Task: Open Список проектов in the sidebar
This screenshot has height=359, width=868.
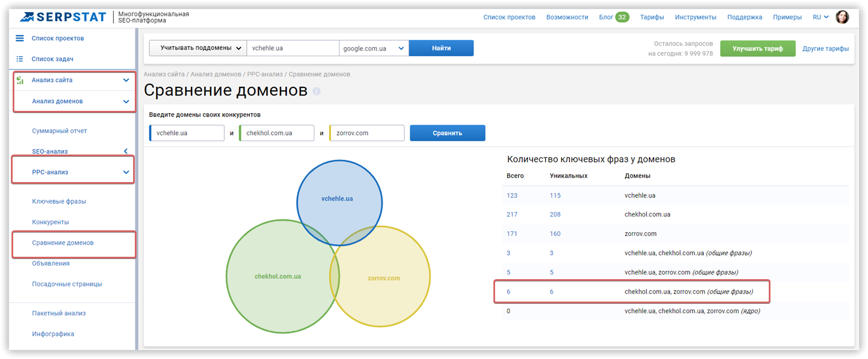Action: tap(58, 38)
